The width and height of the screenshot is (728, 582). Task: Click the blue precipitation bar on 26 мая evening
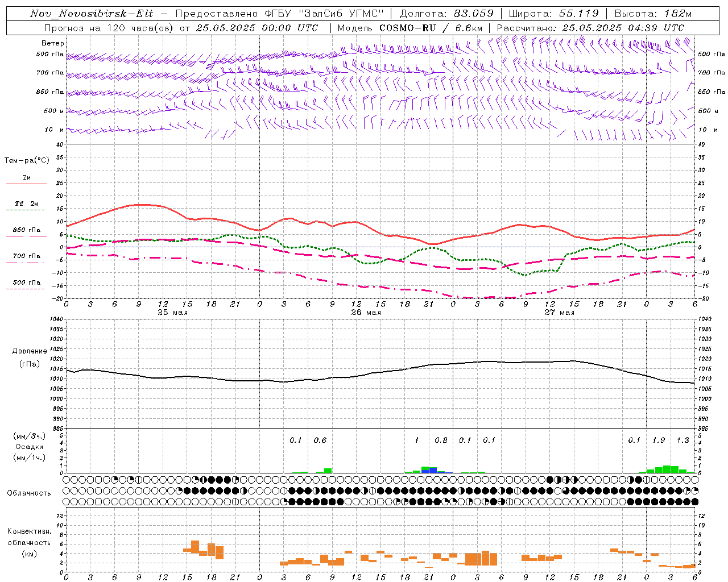[x=433, y=470]
